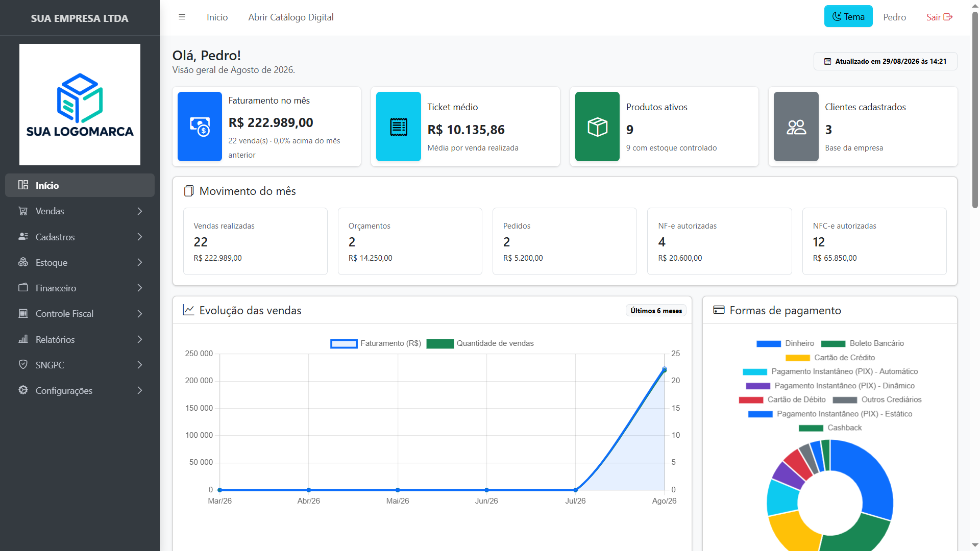This screenshot has height=551, width=980.
Task: Open the NFC-e autorizadas summary card
Action: click(x=874, y=241)
